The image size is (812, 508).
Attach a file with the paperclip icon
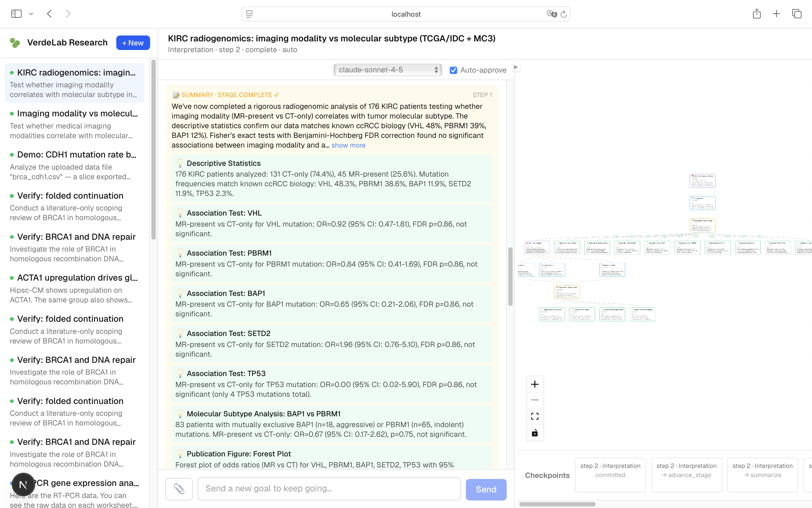[x=179, y=489]
